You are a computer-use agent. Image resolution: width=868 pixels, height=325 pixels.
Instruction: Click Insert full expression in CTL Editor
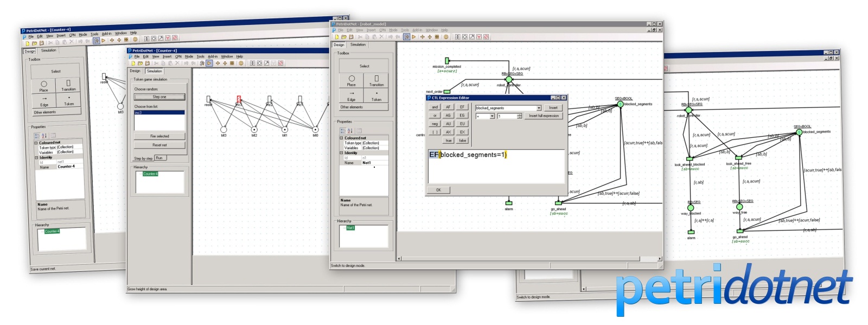click(544, 116)
